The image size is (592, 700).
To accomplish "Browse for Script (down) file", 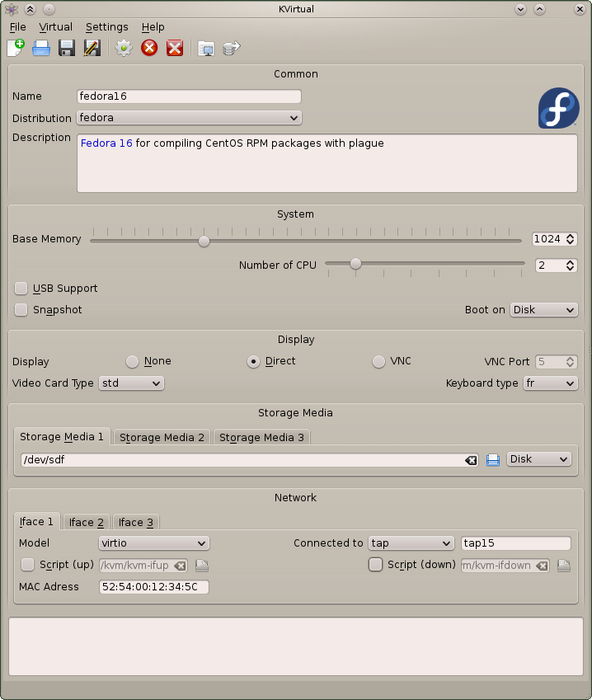I will click(x=564, y=566).
